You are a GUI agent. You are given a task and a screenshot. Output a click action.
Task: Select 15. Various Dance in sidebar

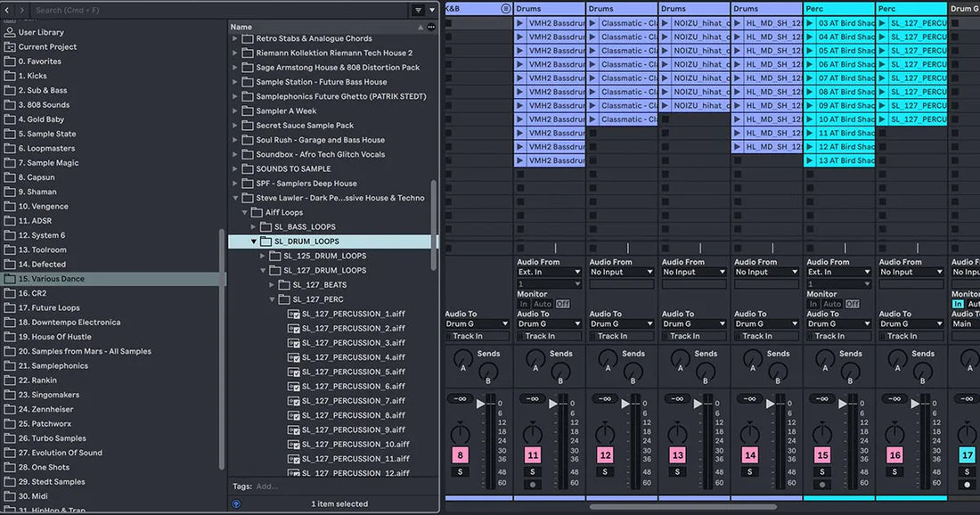(112, 279)
